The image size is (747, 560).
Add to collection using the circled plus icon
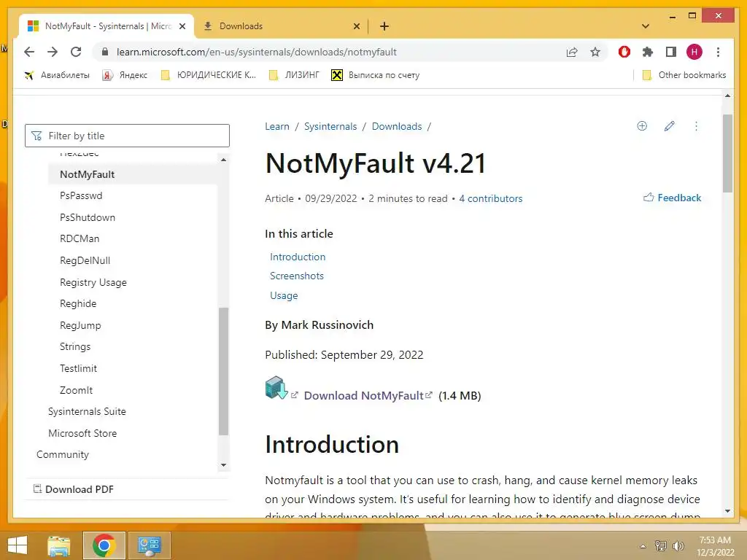point(642,126)
